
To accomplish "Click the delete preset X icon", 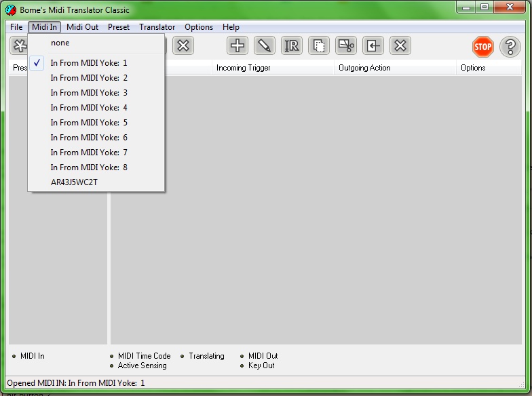I will [x=183, y=46].
